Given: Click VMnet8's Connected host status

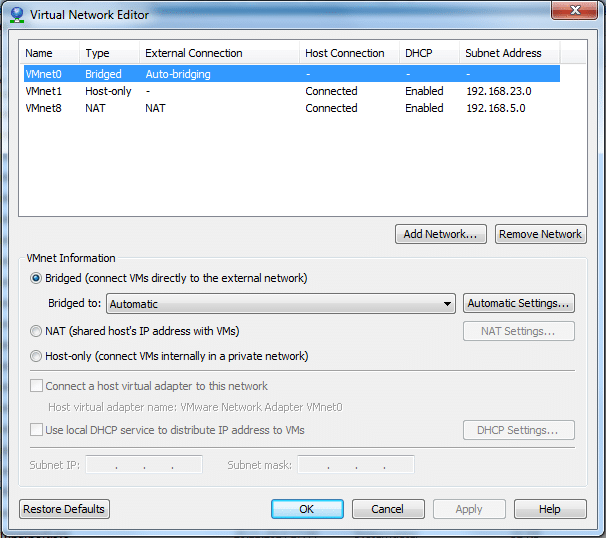Looking at the screenshot, I should pyautogui.click(x=331, y=108).
